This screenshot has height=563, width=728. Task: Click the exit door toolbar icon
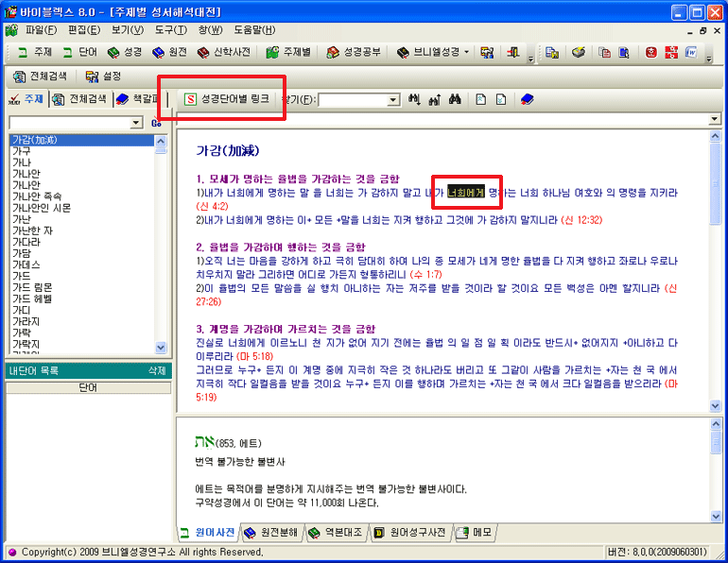point(513,52)
